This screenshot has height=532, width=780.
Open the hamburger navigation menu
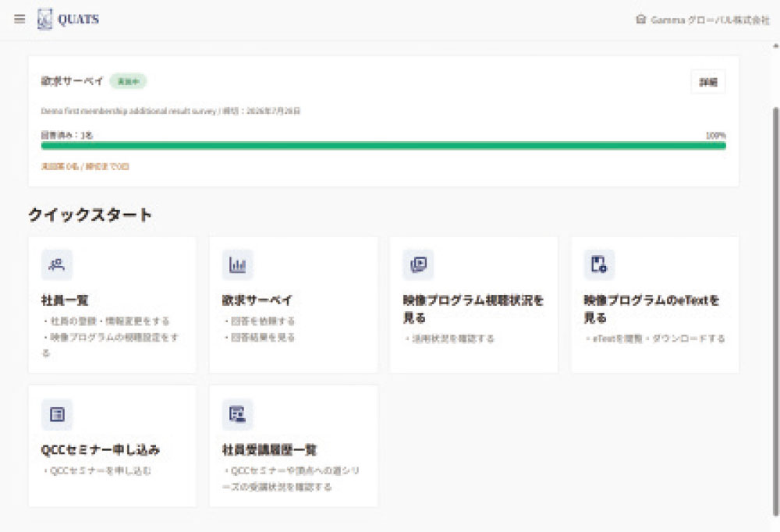coord(19,19)
